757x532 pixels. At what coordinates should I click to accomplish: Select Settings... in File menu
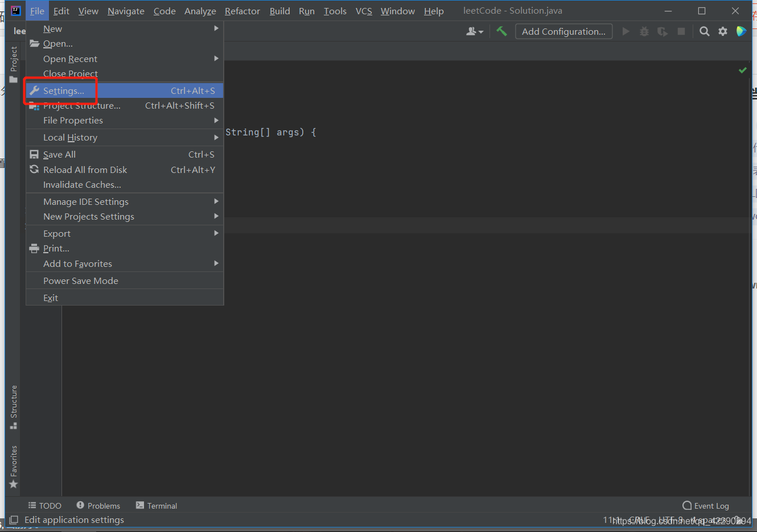click(x=125, y=90)
